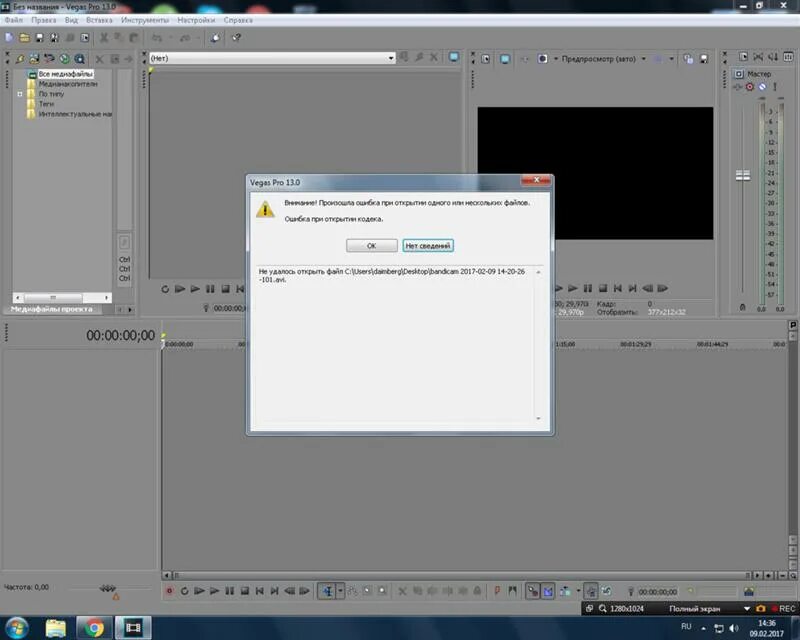Click Play From Start on the timeline transport
This screenshot has width=800, height=640.
tap(199, 591)
